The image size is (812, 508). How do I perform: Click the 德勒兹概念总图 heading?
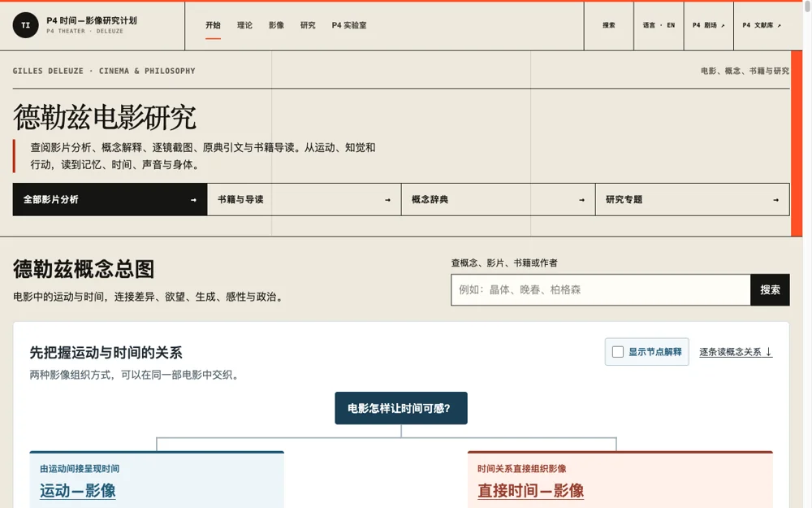[84, 269]
